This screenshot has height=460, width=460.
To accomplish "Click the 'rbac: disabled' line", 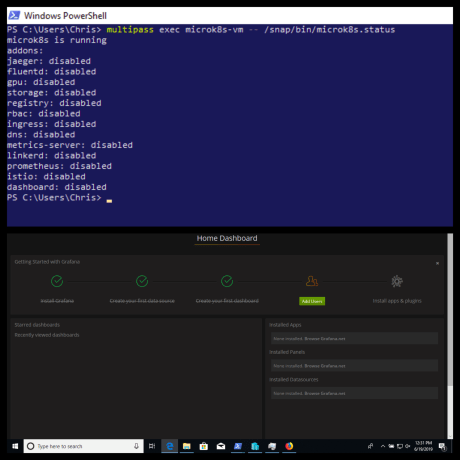I will 44,114.
